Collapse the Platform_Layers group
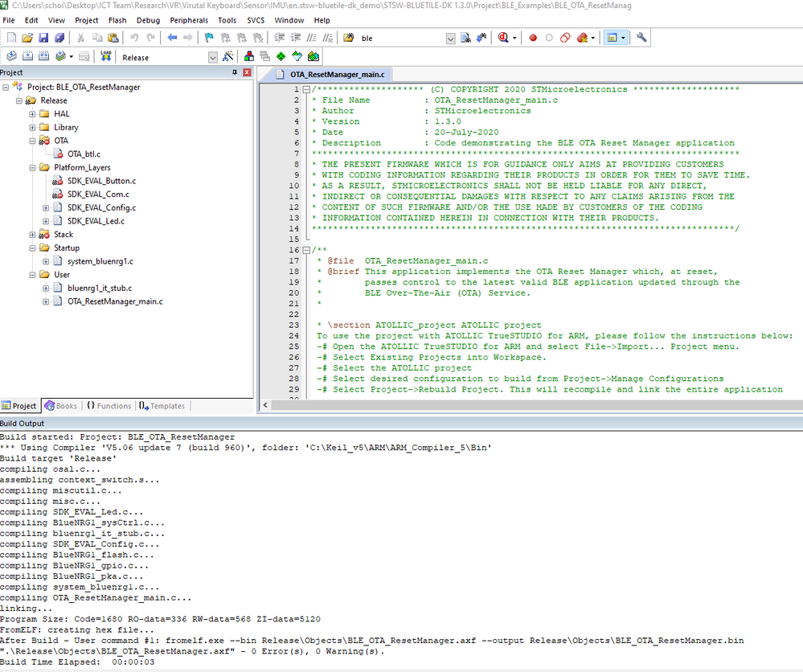This screenshot has width=803, height=672. pos(33,168)
